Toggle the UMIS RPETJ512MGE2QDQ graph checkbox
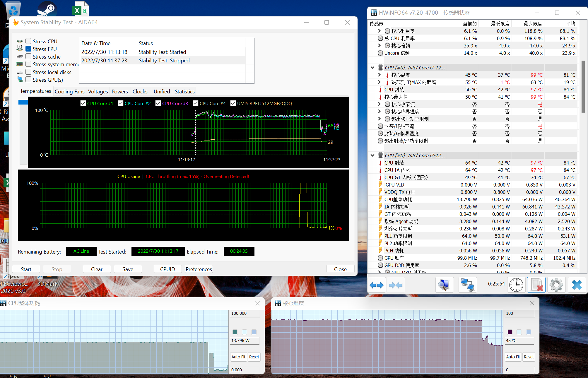The width and height of the screenshot is (588, 378). pyautogui.click(x=233, y=103)
